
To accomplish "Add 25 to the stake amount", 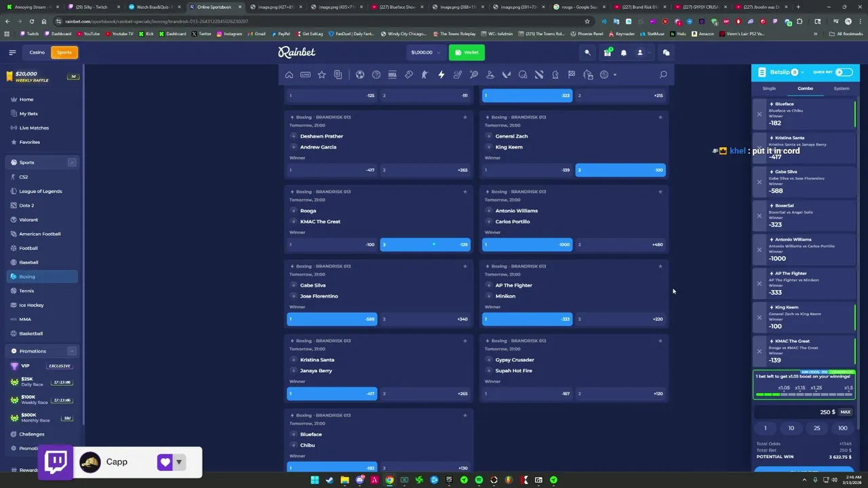I will tap(816, 428).
